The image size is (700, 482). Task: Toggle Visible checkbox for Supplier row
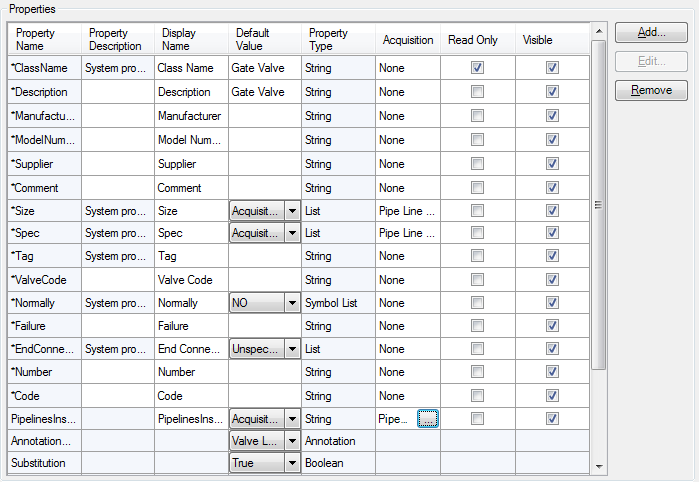pos(552,164)
